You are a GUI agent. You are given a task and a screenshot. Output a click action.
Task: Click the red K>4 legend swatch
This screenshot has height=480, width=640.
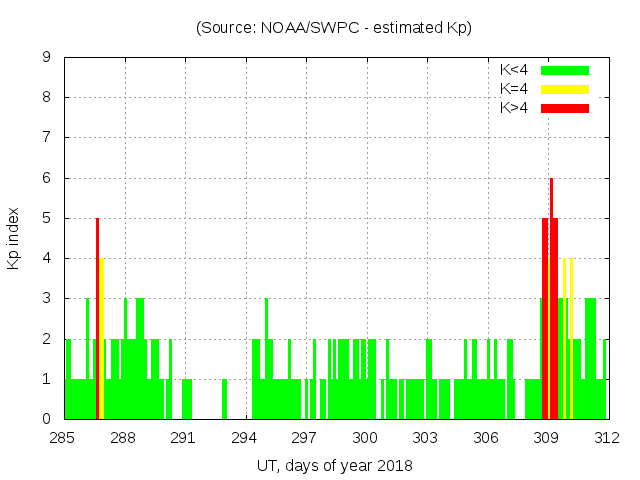[x=564, y=108]
